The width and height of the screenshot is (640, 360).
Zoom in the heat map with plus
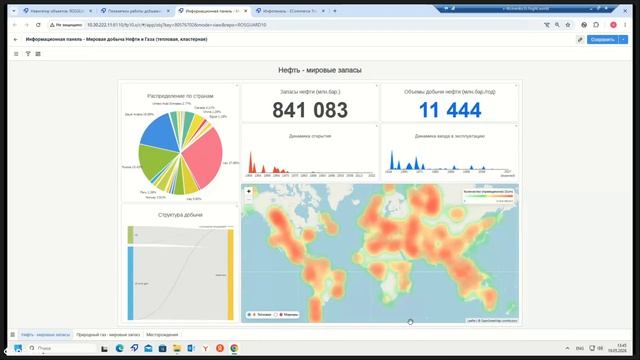coord(249,191)
